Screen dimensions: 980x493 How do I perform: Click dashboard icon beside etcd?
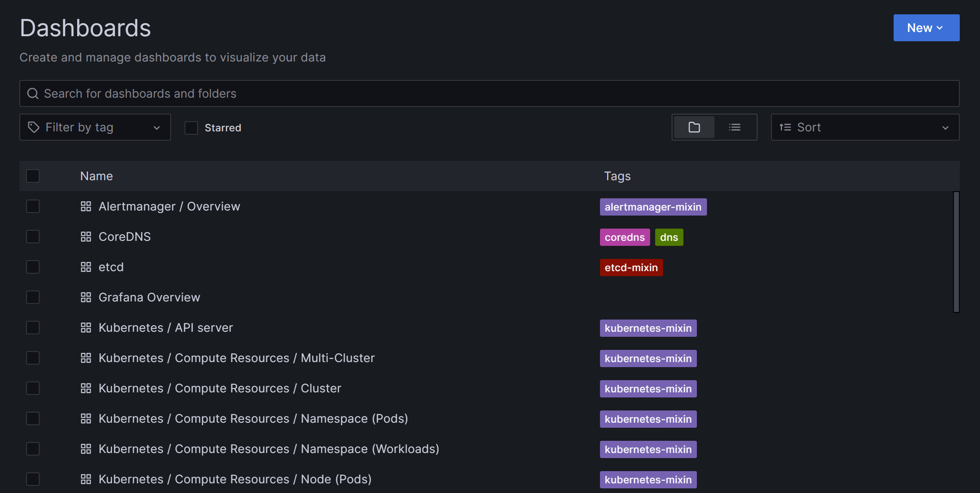pos(86,267)
